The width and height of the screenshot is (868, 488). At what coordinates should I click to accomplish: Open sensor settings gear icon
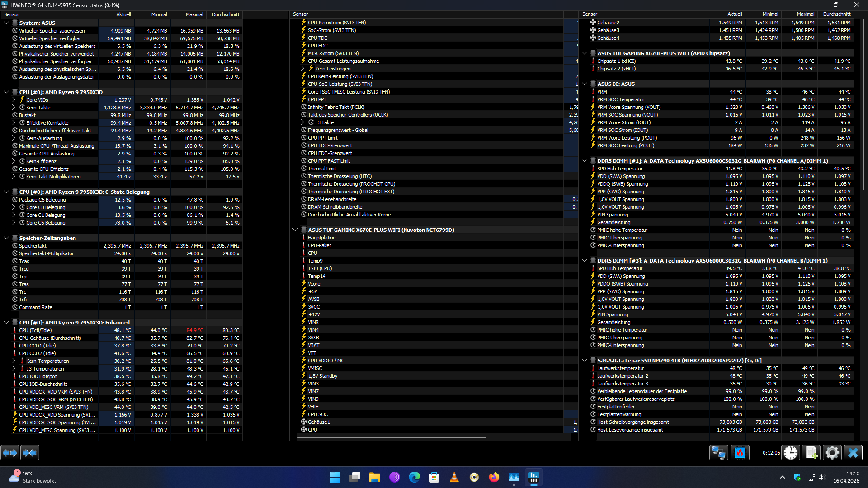[x=832, y=452]
